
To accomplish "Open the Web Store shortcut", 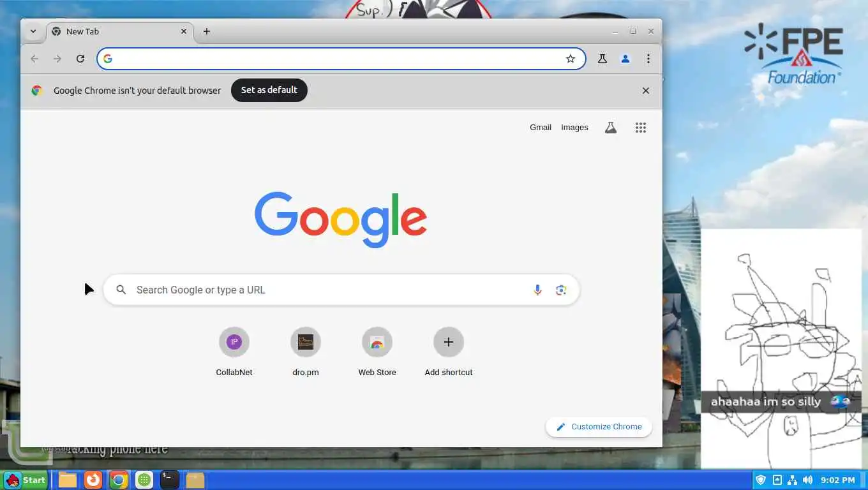I will tap(377, 352).
